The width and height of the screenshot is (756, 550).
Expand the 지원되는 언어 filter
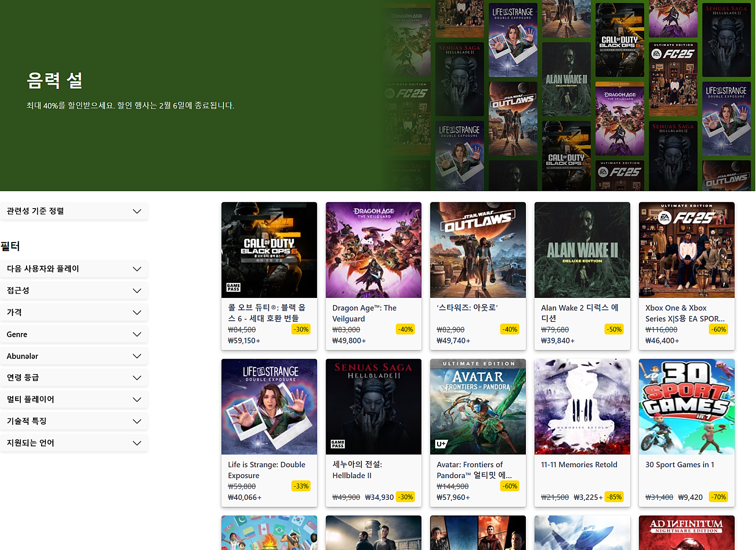point(74,443)
